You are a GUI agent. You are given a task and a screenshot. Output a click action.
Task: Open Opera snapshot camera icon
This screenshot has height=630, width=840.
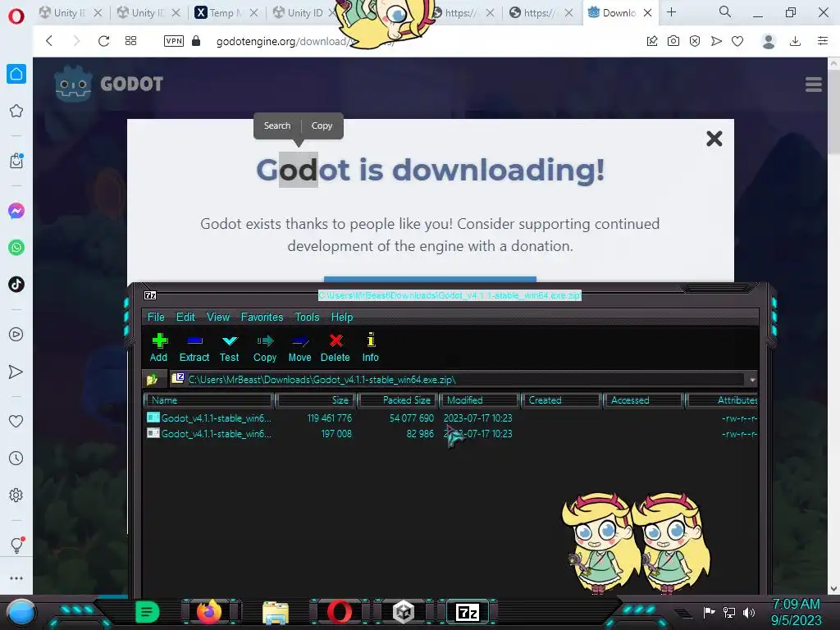point(673,41)
